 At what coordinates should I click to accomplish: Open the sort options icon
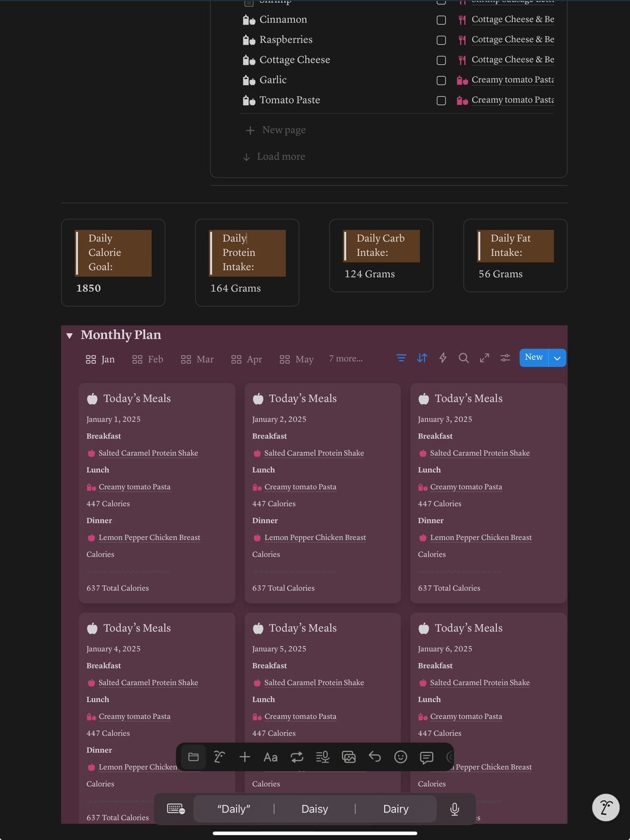tap(422, 358)
